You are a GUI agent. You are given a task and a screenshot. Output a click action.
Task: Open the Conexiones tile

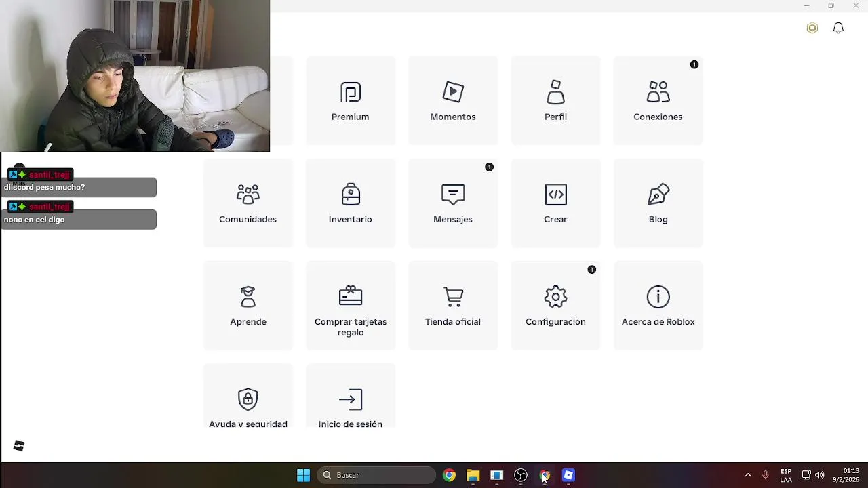pos(658,101)
